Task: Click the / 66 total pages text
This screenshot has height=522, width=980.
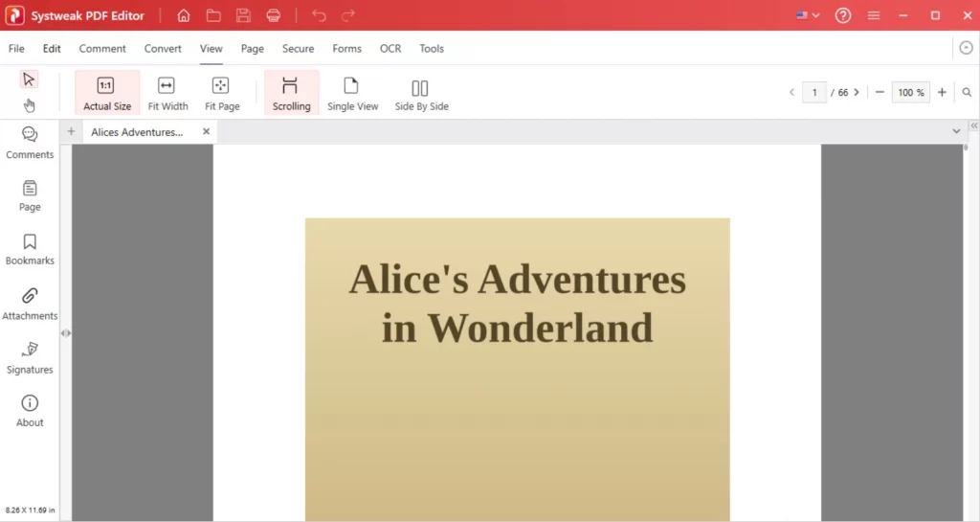Action: (839, 93)
